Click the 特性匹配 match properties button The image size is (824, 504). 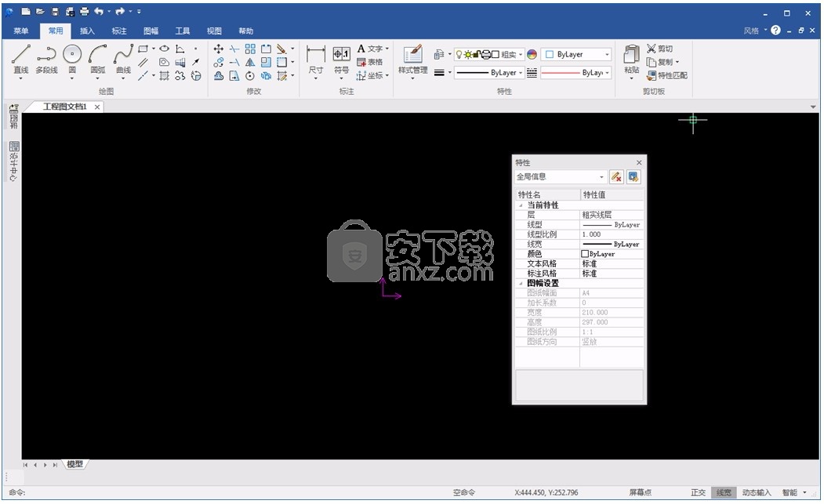coord(667,76)
